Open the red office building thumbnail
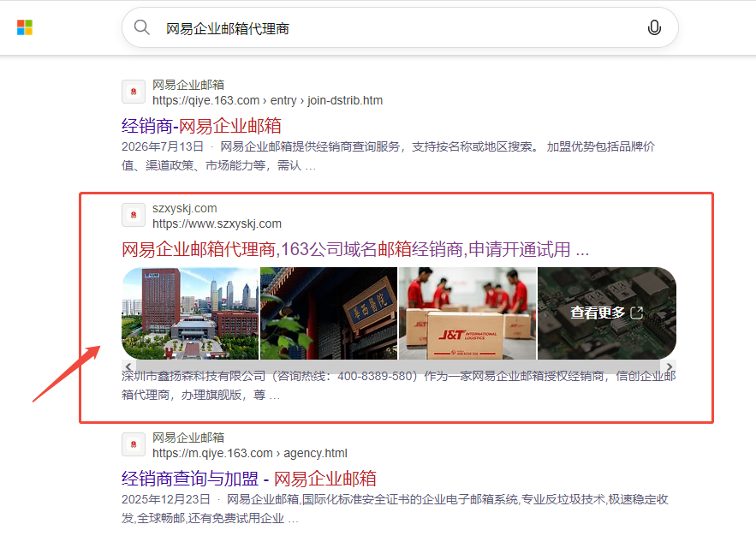756x536 pixels. point(190,313)
